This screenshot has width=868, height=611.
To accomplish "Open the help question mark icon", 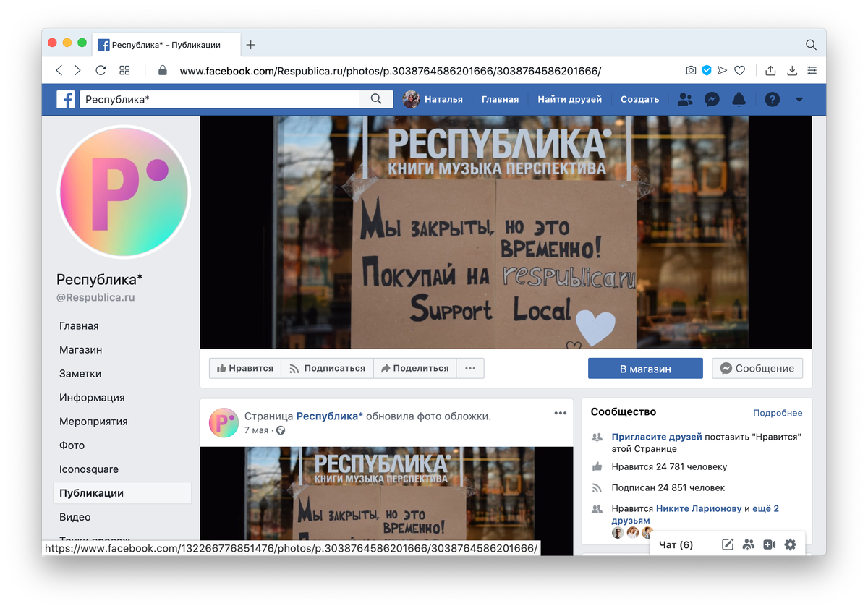I will [773, 99].
